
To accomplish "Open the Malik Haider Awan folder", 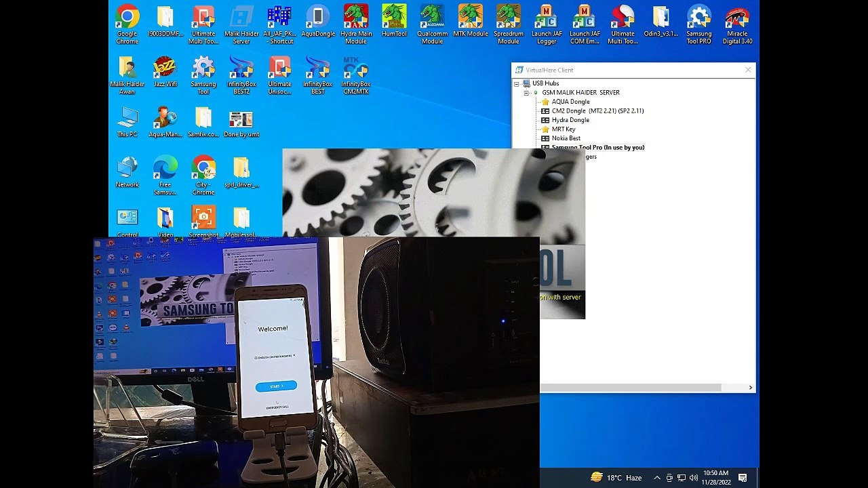I will [x=127, y=75].
